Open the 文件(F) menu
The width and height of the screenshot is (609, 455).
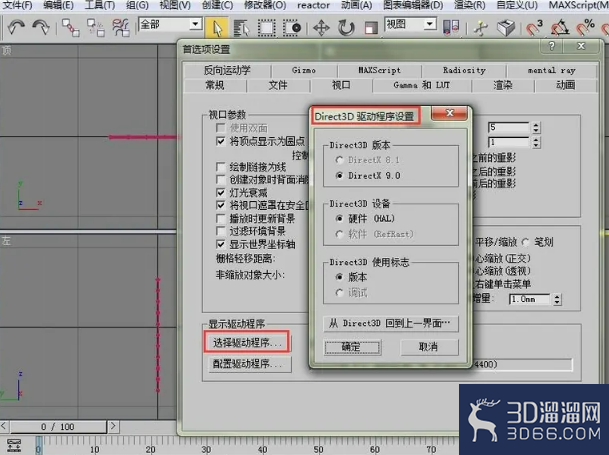point(17,5)
